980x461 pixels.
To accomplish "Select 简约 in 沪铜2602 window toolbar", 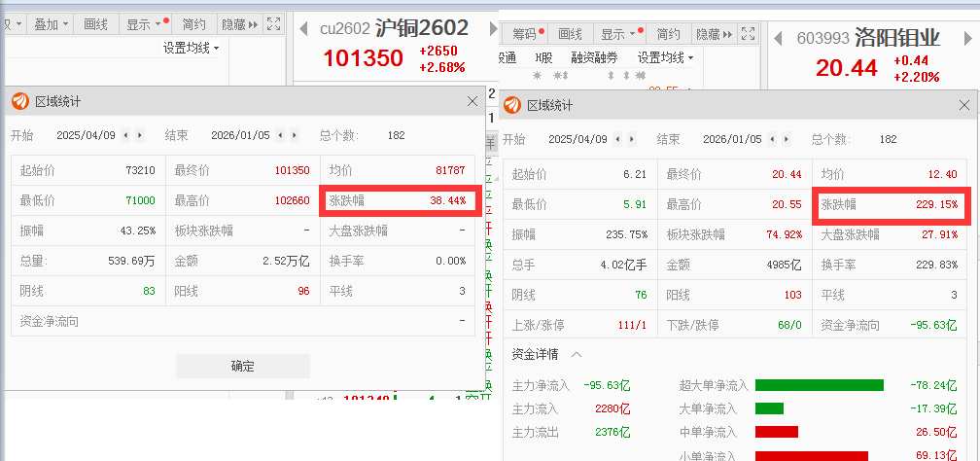I will (x=194, y=24).
